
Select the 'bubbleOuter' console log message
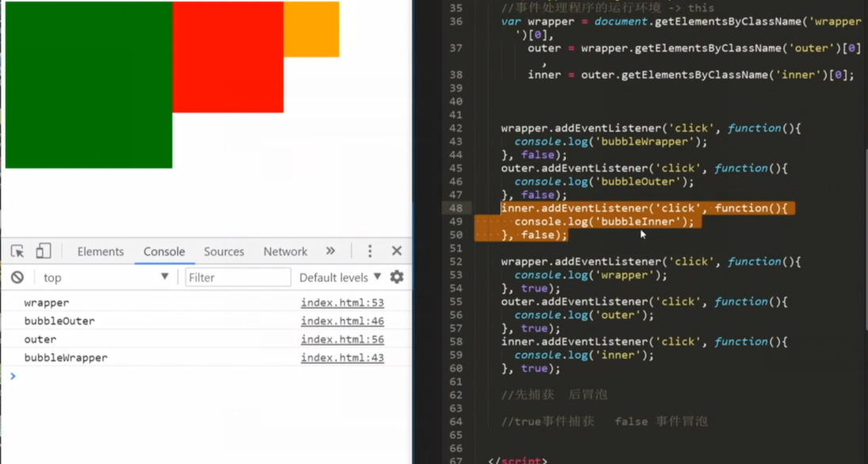(x=59, y=321)
